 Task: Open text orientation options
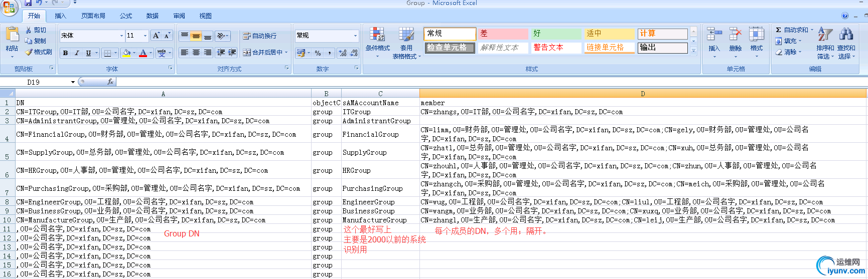pos(222,36)
